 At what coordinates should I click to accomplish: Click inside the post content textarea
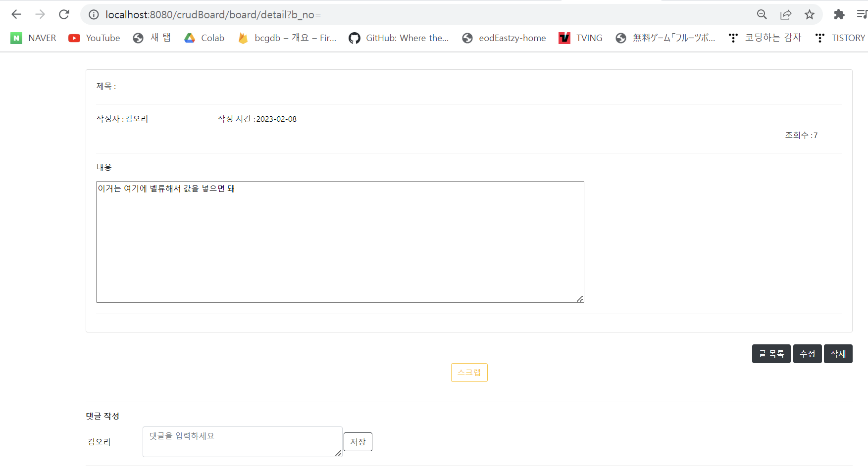coord(340,242)
